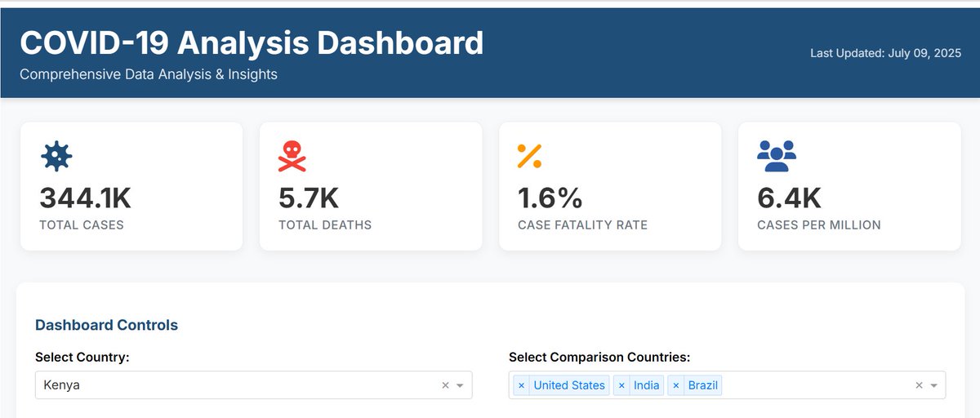This screenshot has height=418, width=980.
Task: Click the Select Country label
Action: (82, 357)
